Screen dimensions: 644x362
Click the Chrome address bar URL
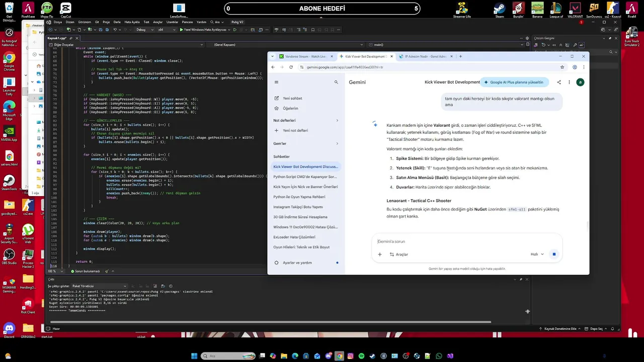pyautogui.click(x=345, y=67)
